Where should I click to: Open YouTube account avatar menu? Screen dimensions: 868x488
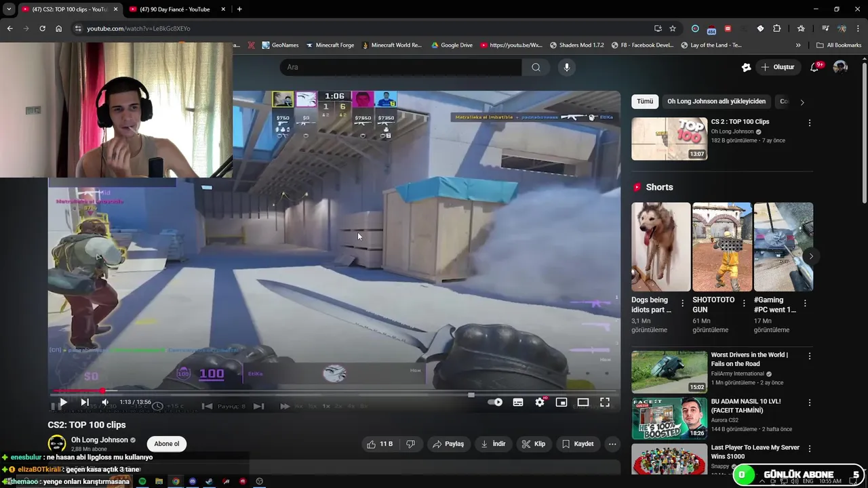(x=840, y=67)
